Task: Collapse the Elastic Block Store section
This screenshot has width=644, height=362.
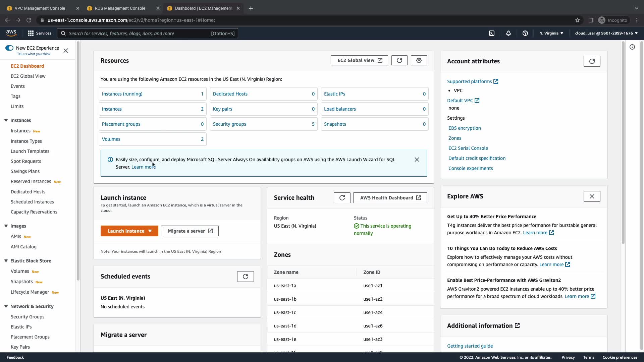Action: pyautogui.click(x=6, y=261)
